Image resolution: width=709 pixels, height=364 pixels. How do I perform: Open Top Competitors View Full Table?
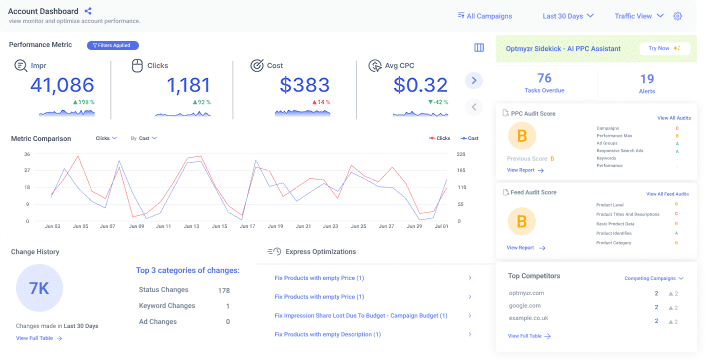click(529, 336)
